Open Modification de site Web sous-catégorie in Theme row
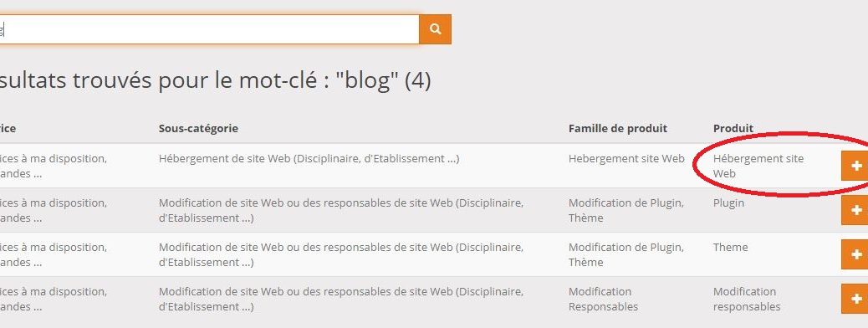Viewport: 868px width, 328px height. click(341, 254)
